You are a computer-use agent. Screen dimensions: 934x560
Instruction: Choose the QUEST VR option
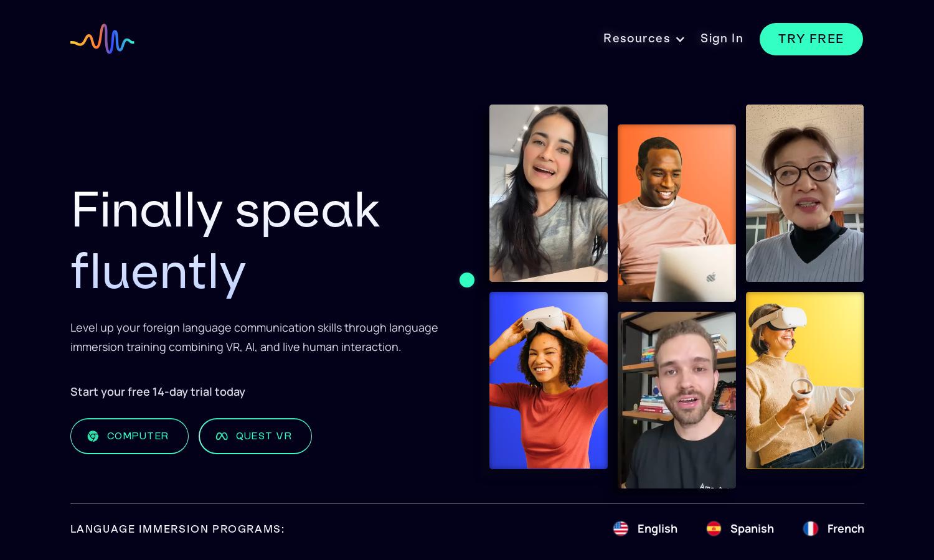tap(255, 436)
